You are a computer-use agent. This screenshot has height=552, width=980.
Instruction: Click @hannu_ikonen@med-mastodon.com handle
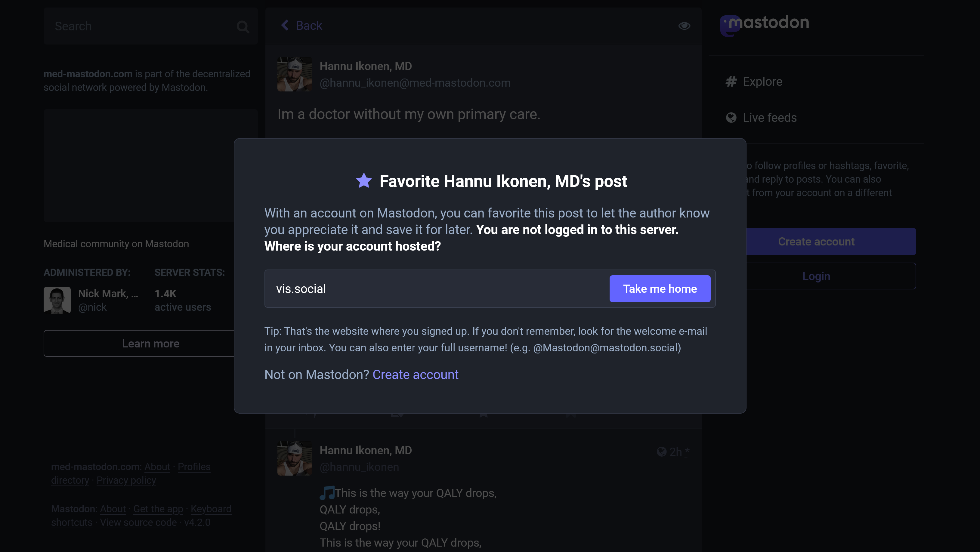point(415,83)
